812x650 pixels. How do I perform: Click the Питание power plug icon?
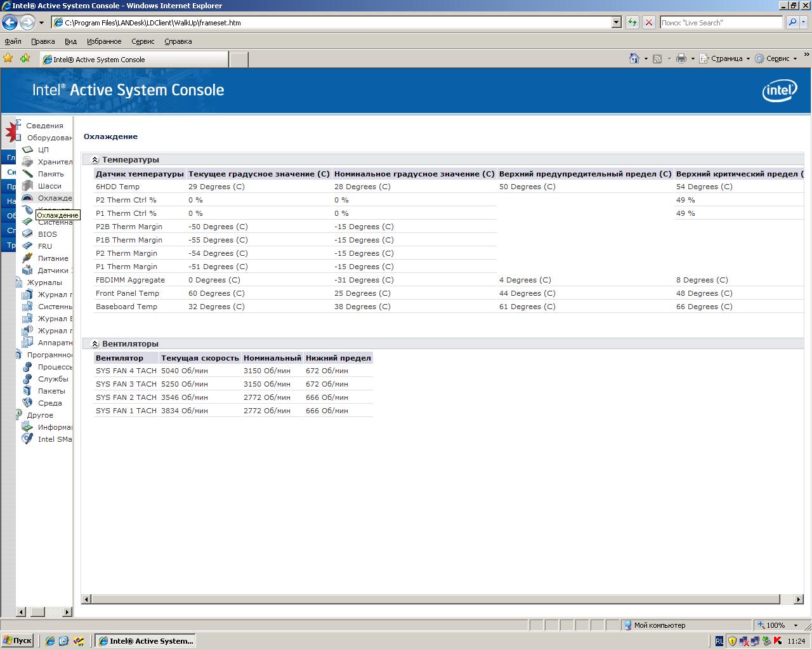tap(27, 258)
